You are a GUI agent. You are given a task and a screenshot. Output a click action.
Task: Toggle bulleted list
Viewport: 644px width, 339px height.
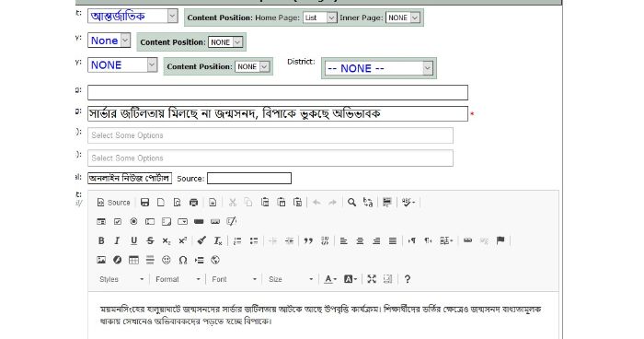point(254,241)
